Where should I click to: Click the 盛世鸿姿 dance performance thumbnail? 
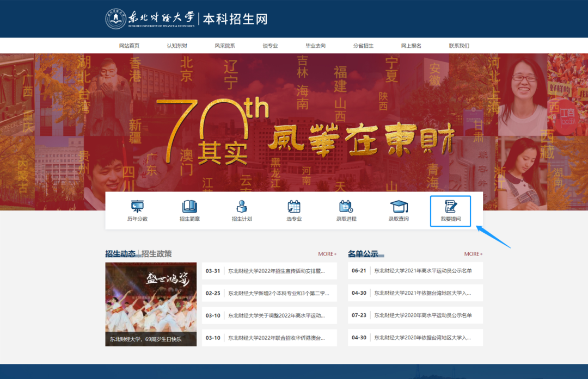[x=151, y=304]
